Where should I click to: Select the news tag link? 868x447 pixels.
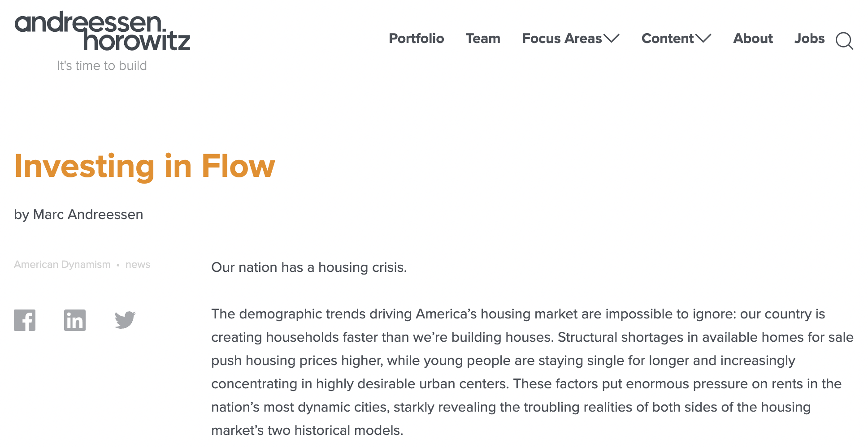tap(138, 264)
